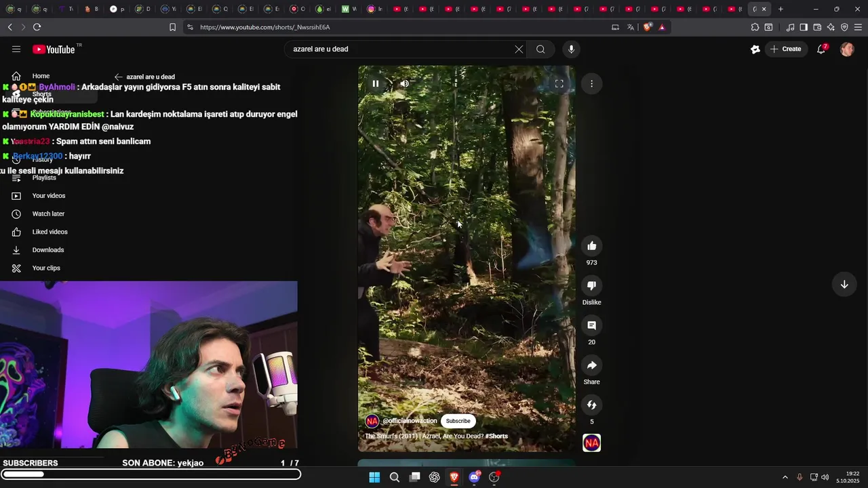Open the Short's three-dot more options
Viewport: 868px width, 488px height.
591,83
